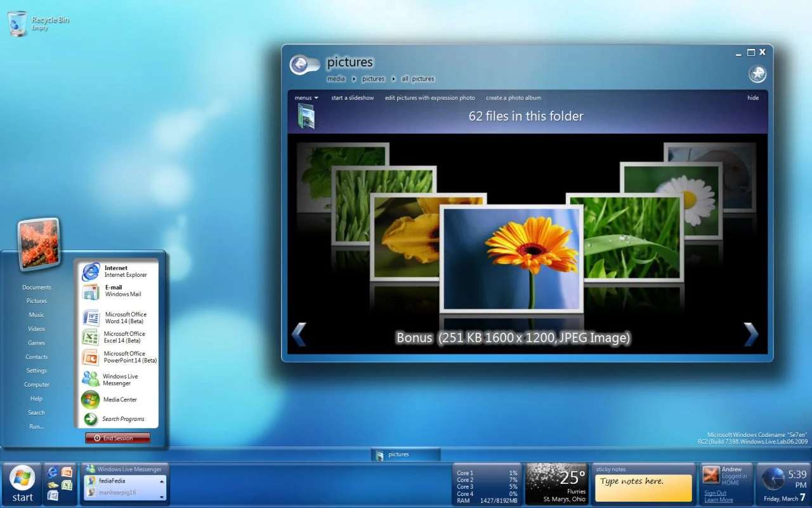Select the yellow flower photo thumbnail
This screenshot has height=508, width=812.
coord(405,237)
